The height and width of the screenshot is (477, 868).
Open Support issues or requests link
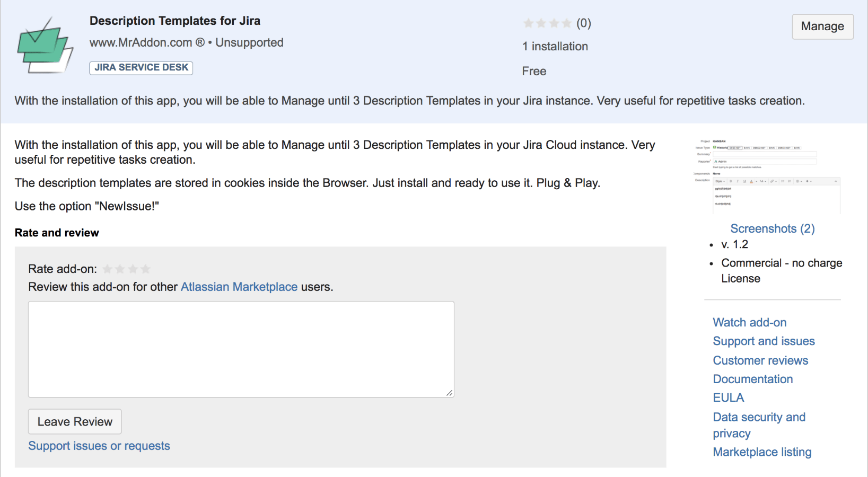(99, 446)
